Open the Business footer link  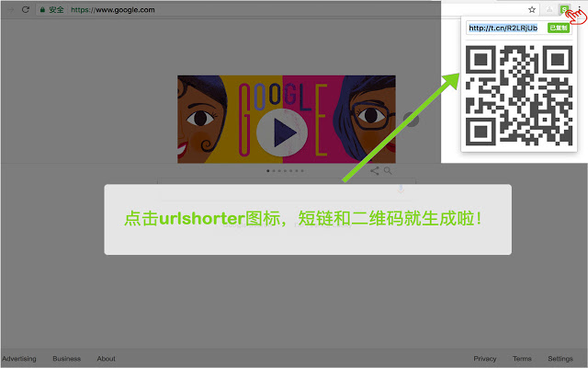coord(67,359)
